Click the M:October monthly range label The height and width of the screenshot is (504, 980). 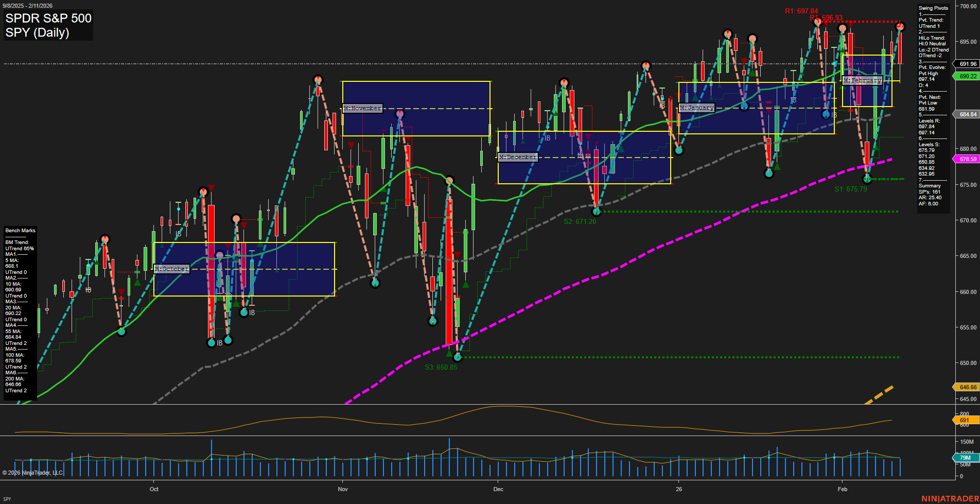pos(172,269)
